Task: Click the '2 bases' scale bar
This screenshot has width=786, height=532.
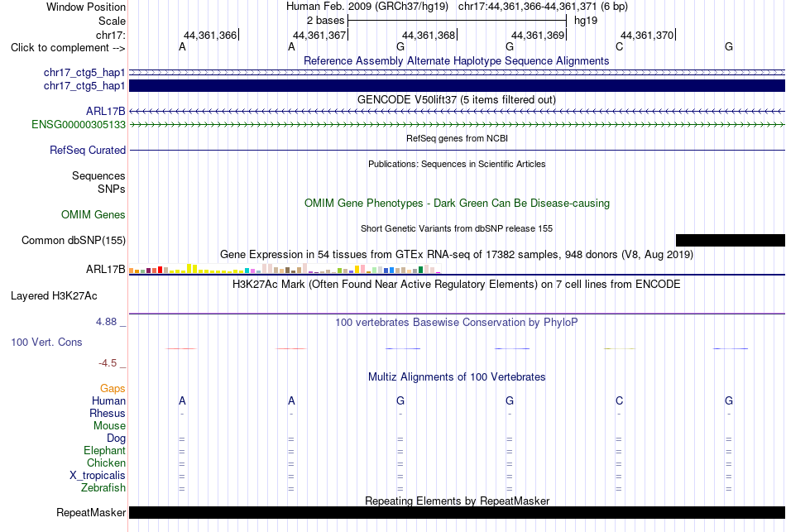Action: pyautogui.click(x=457, y=21)
